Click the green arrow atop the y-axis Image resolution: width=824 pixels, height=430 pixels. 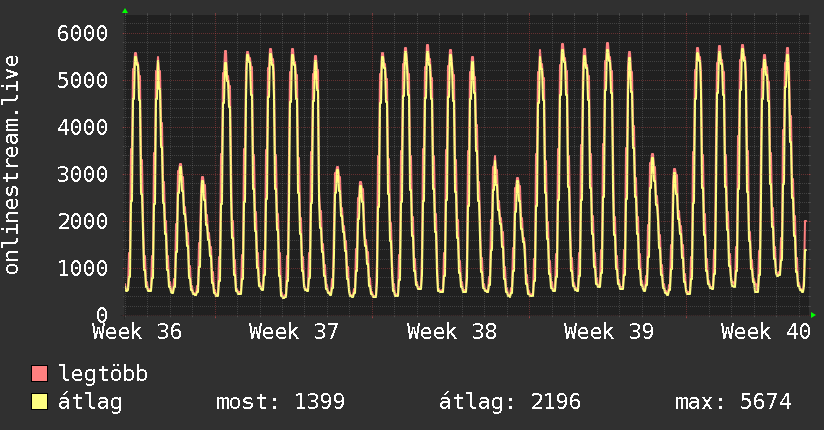click(x=125, y=11)
